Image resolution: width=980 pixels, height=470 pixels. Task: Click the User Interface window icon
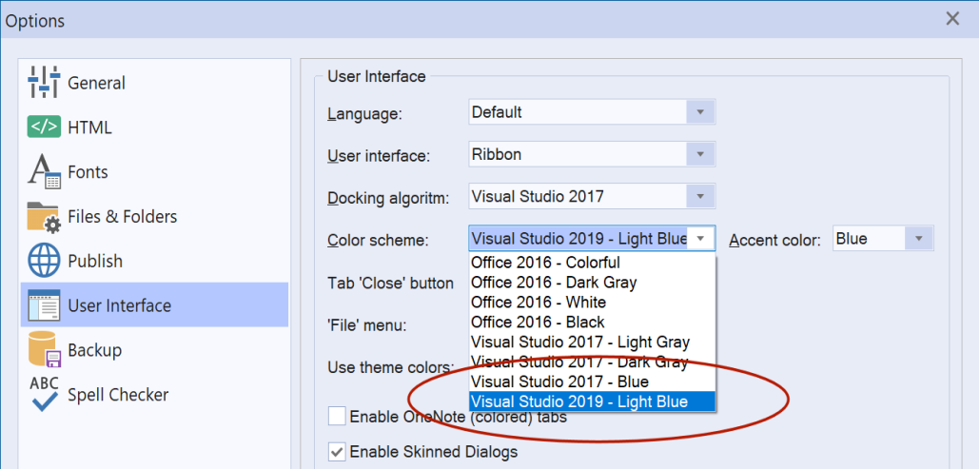point(44,305)
